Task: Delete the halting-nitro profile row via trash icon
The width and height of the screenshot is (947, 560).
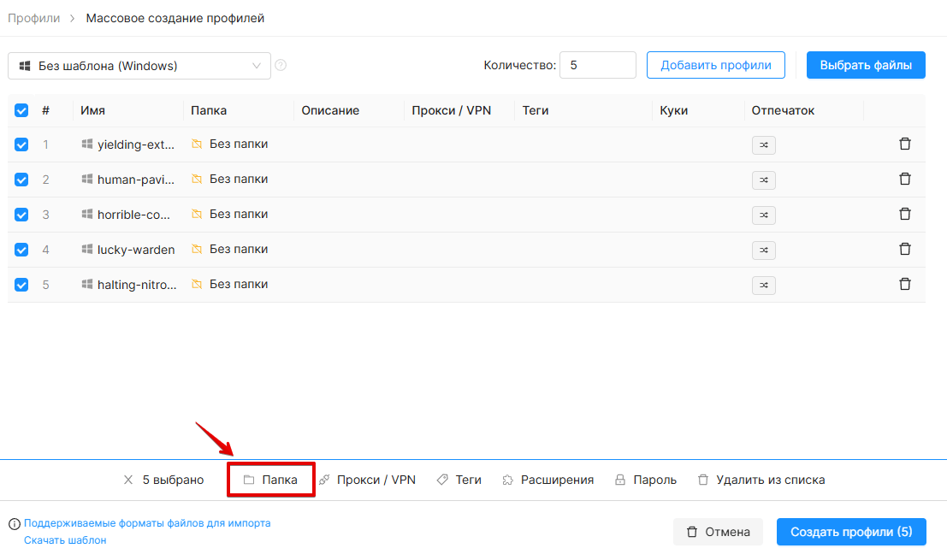Action: coord(905,284)
